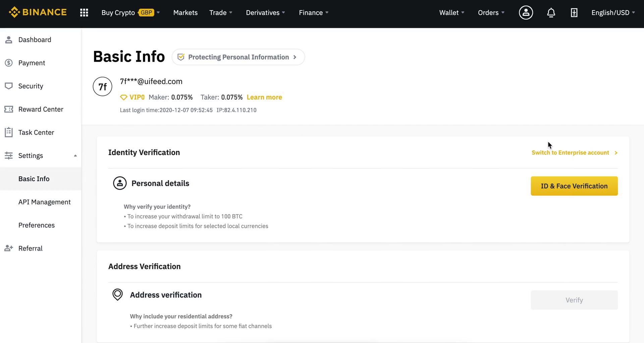Open Payment in sidebar
The width and height of the screenshot is (644, 343).
[x=41, y=63]
